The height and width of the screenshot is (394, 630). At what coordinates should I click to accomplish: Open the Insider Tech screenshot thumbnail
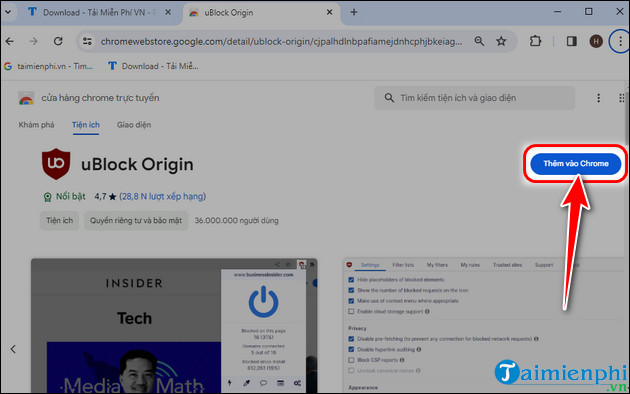coord(174,326)
